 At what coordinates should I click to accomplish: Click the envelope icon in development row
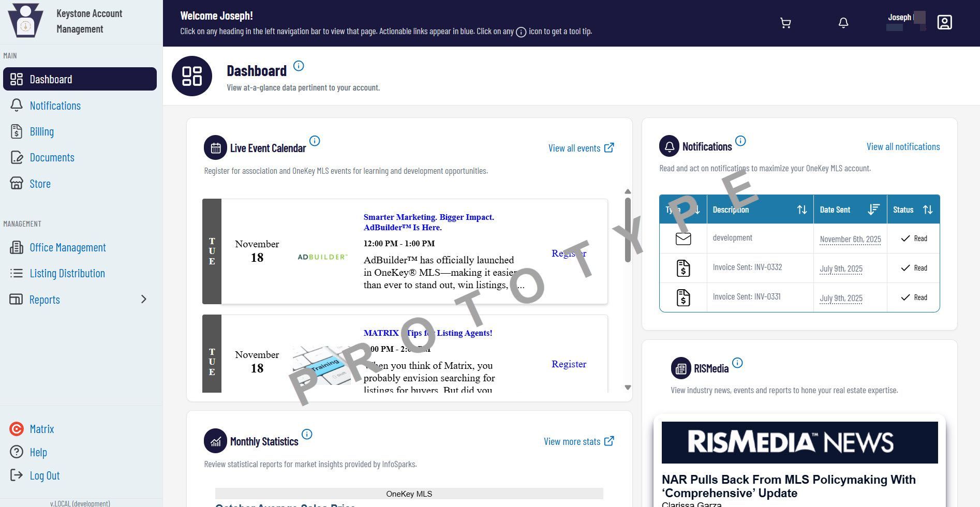(683, 238)
